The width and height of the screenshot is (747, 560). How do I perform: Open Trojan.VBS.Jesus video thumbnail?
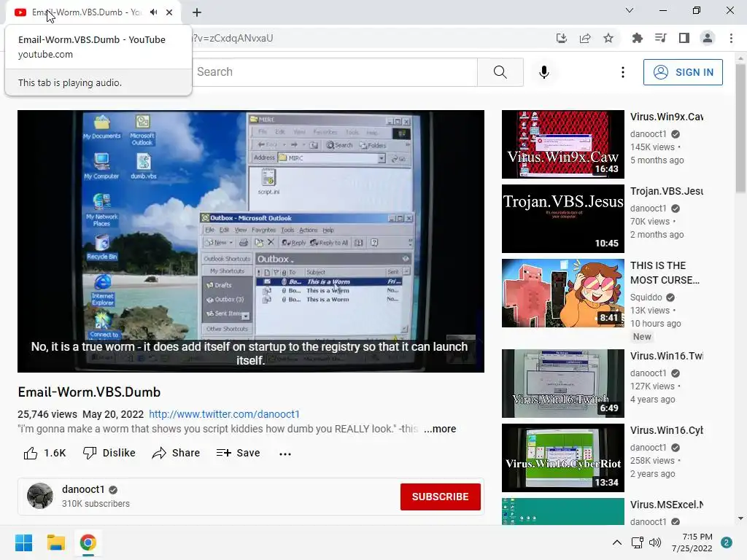tap(562, 219)
